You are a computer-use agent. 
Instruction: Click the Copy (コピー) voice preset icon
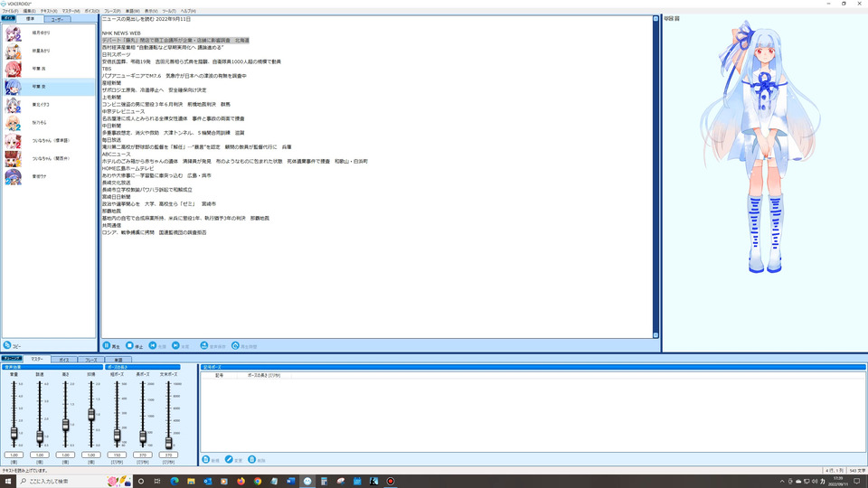[x=7, y=345]
